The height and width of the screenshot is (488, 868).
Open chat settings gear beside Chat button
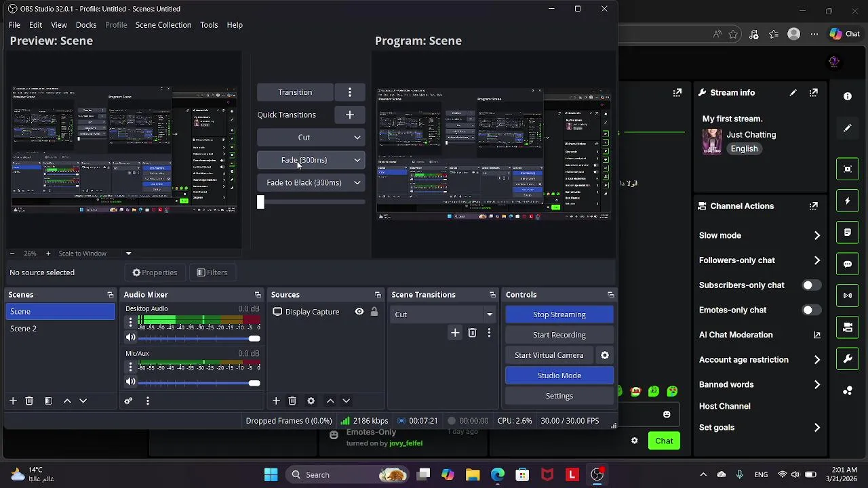[x=635, y=441]
